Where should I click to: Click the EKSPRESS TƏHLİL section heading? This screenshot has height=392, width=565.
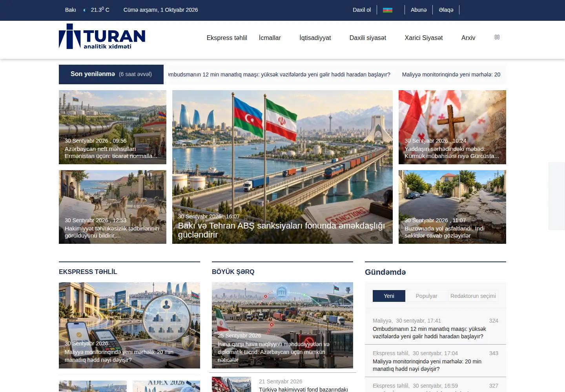point(88,272)
